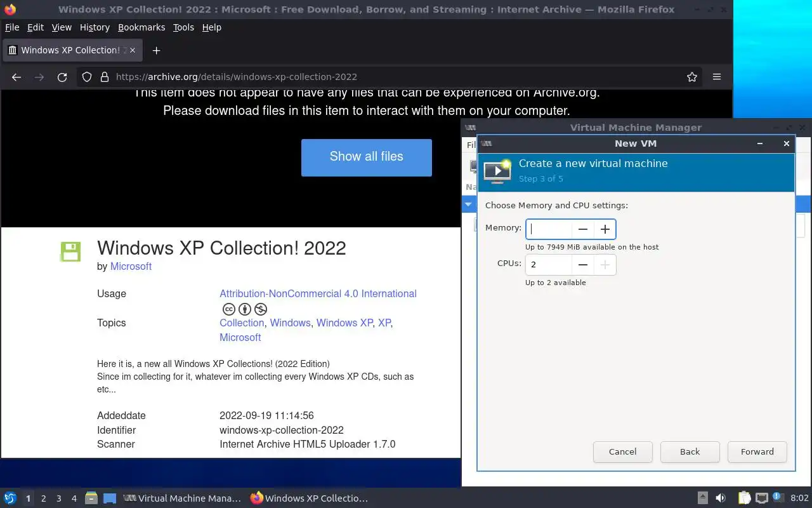Open Firefox's Edit menu
This screenshot has height=508, width=812.
(36, 27)
